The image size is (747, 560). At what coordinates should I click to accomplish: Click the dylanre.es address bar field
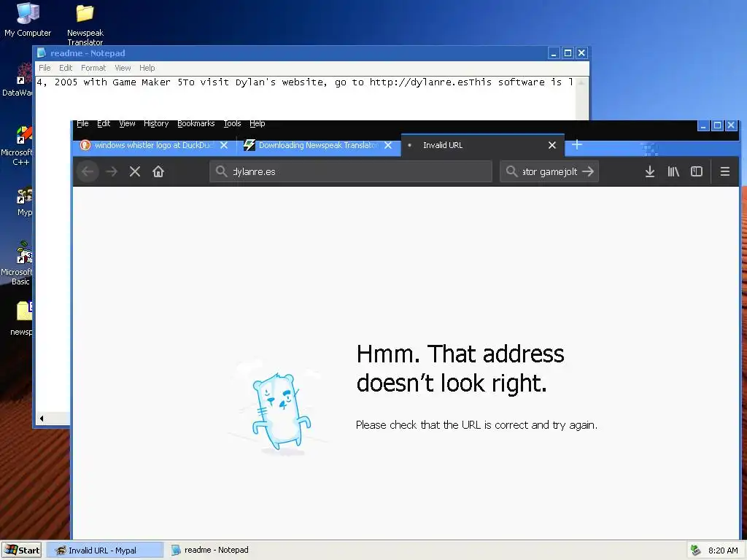(351, 171)
